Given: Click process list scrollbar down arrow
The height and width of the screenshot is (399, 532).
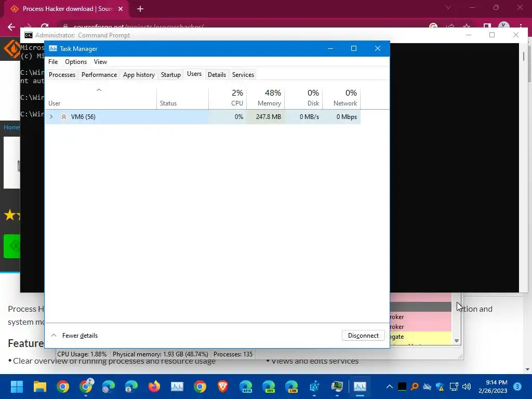Looking at the screenshot, I should (x=457, y=341).
